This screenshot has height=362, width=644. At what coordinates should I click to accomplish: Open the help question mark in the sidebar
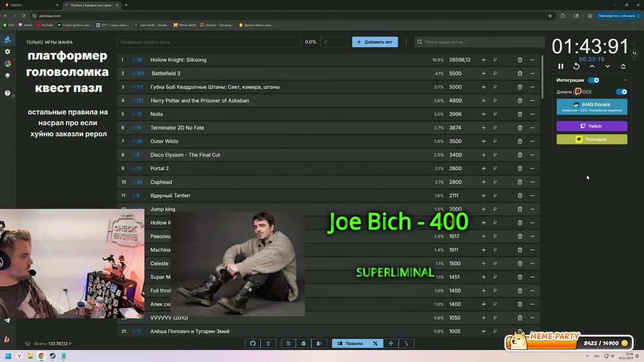(x=8, y=93)
